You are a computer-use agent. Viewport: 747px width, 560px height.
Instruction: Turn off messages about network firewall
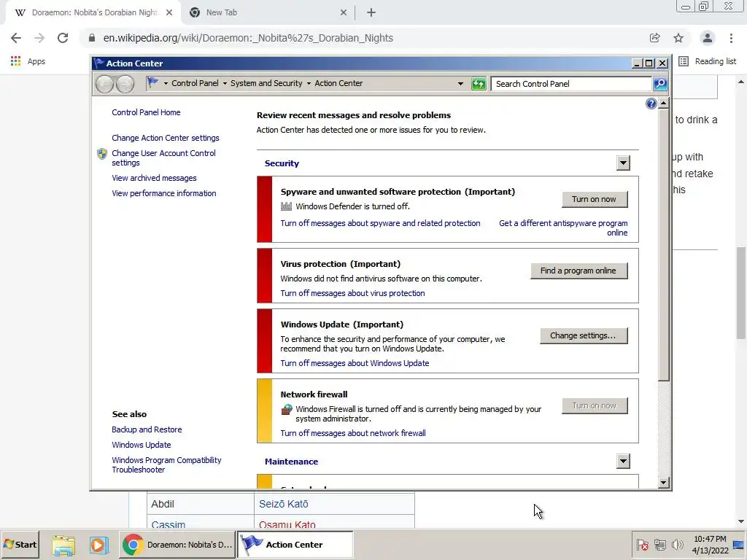[x=353, y=433]
